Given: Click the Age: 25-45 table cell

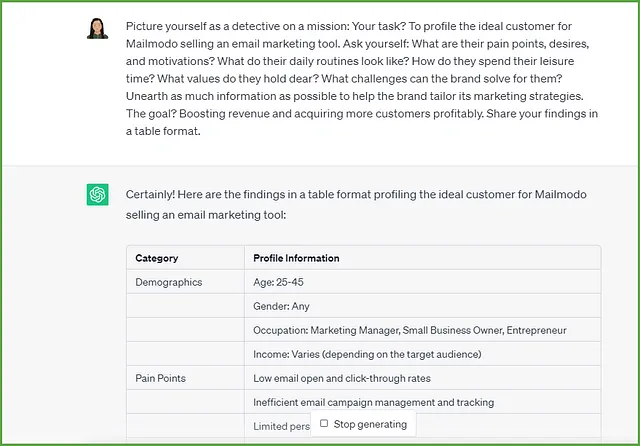Looking at the screenshot, I should (x=423, y=282).
